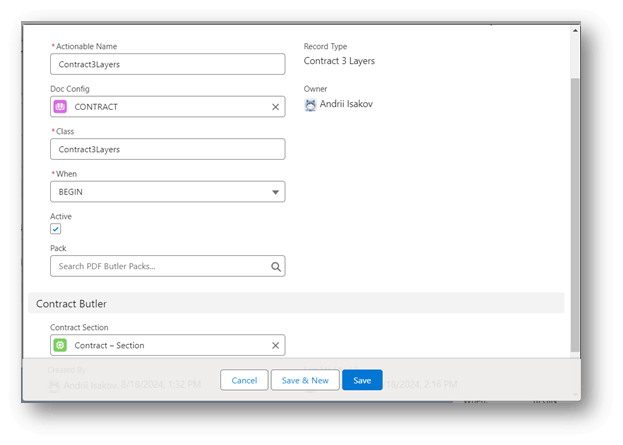
Task: Click the Search PDF Butler Packs field
Action: pos(168,266)
